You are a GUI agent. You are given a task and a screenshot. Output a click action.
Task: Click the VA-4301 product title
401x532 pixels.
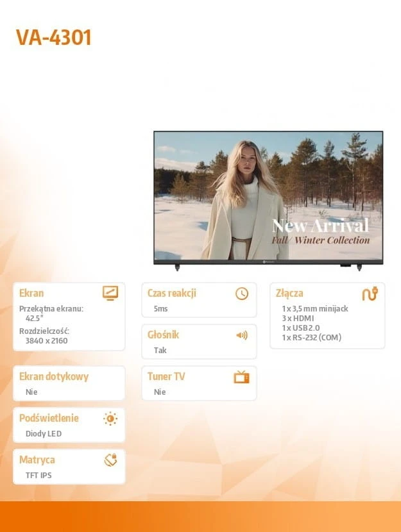(x=54, y=38)
